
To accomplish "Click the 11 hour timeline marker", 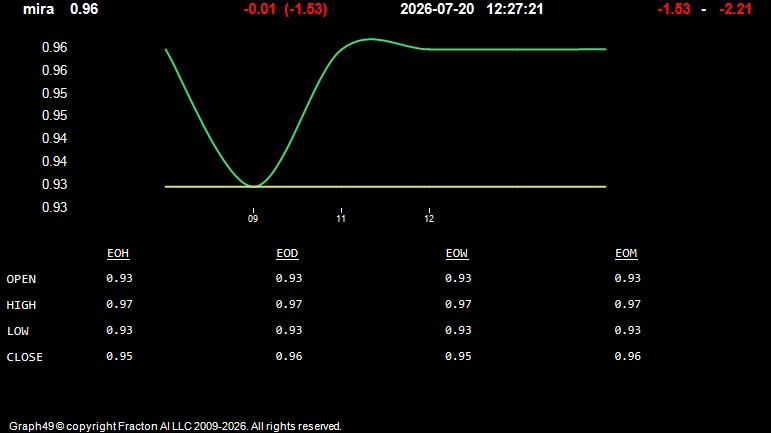I will [341, 216].
